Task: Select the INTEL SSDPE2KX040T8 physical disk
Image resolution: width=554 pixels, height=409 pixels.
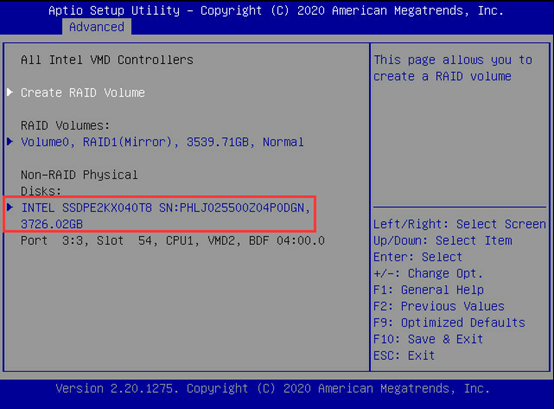Action: click(x=165, y=208)
